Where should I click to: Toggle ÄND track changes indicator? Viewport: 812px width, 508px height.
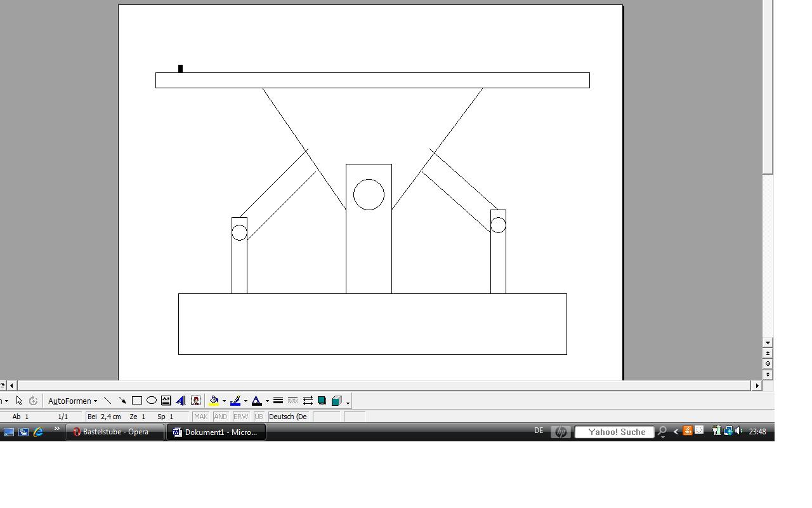(220, 417)
